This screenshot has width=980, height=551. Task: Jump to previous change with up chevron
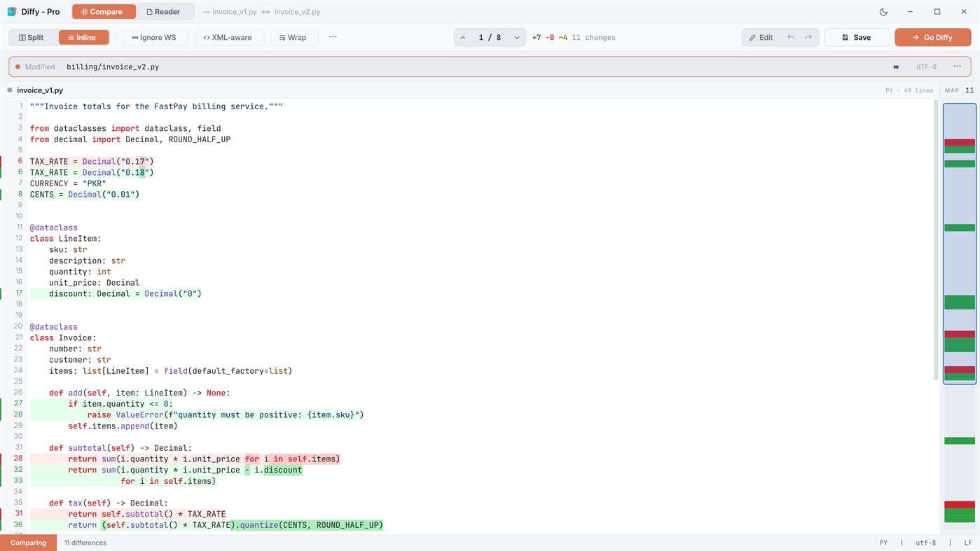coord(463,38)
